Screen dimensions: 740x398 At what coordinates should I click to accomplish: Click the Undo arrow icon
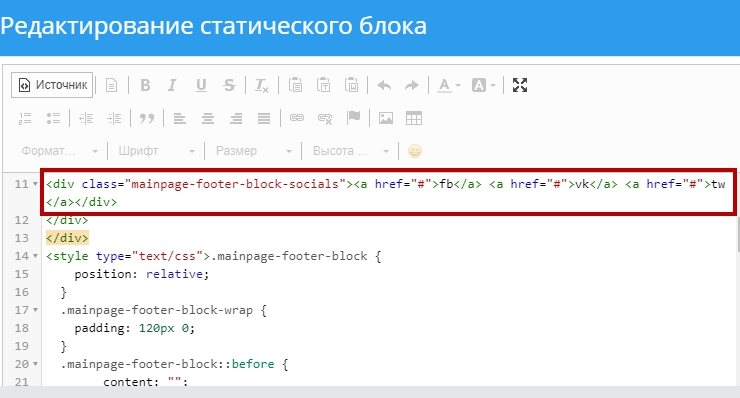click(x=384, y=85)
